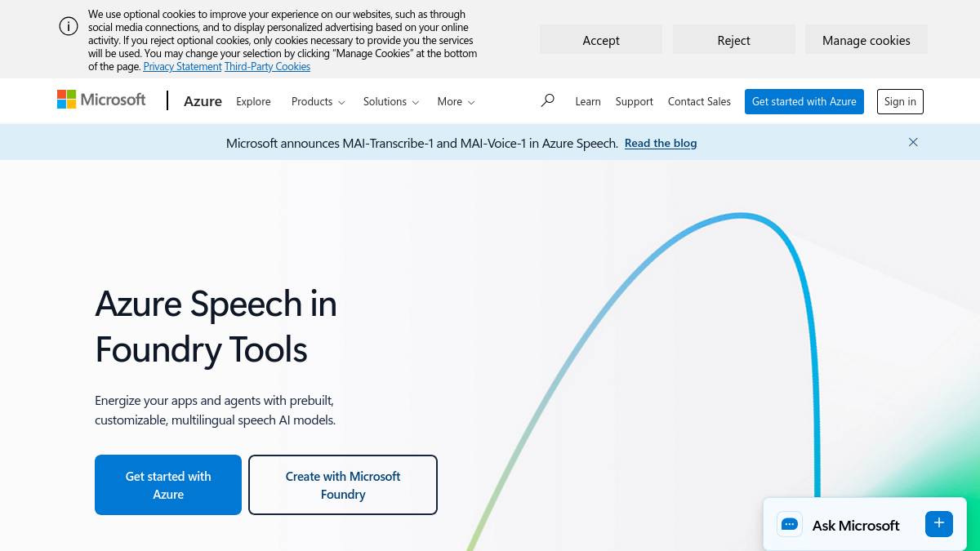Screen dimensions: 980x551
Task: Follow the Read the blog link
Action: tap(660, 143)
